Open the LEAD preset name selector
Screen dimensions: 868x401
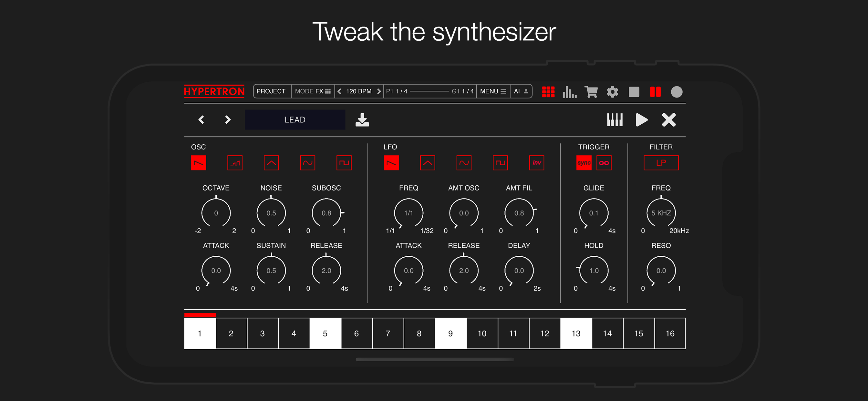click(x=295, y=120)
